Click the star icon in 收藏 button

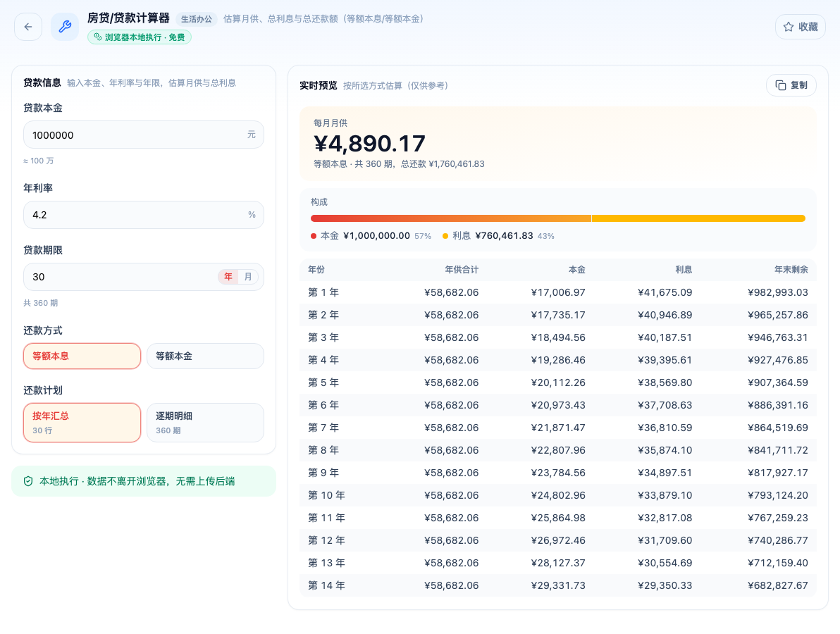pos(788,27)
